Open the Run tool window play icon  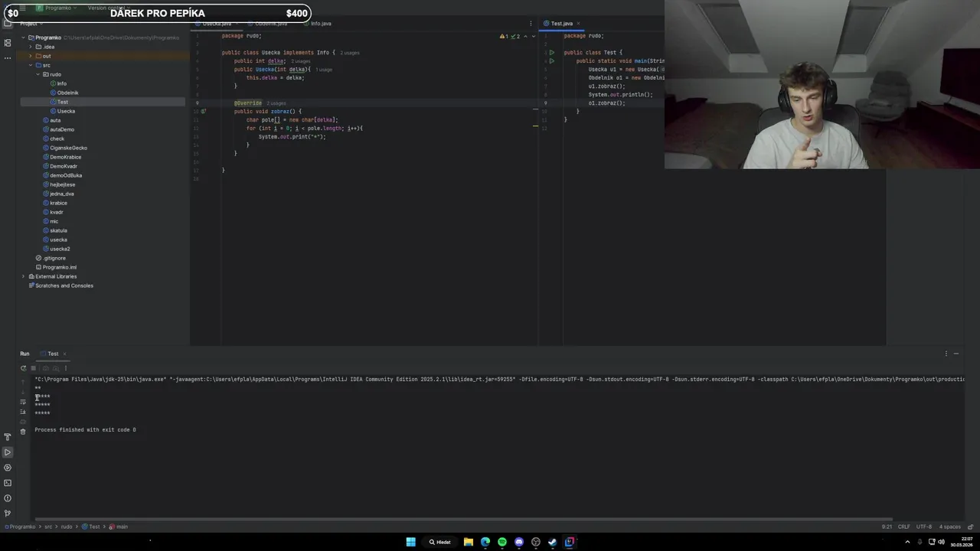8,452
